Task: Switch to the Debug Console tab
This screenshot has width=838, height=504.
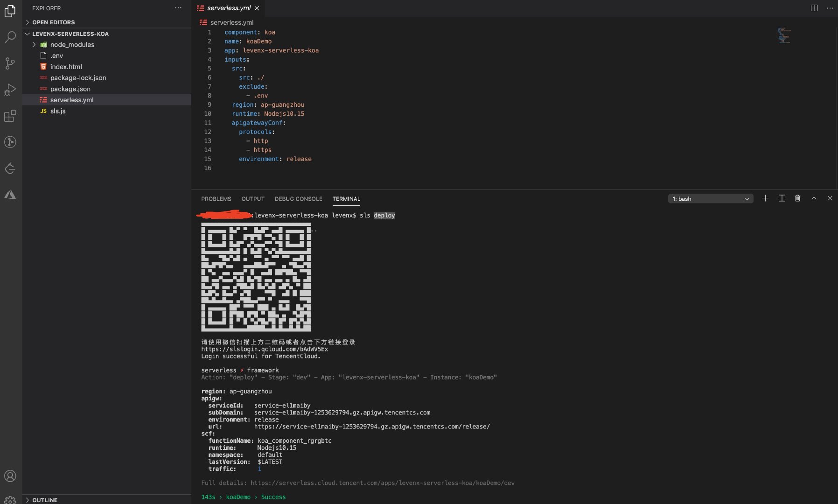Action: tap(298, 199)
